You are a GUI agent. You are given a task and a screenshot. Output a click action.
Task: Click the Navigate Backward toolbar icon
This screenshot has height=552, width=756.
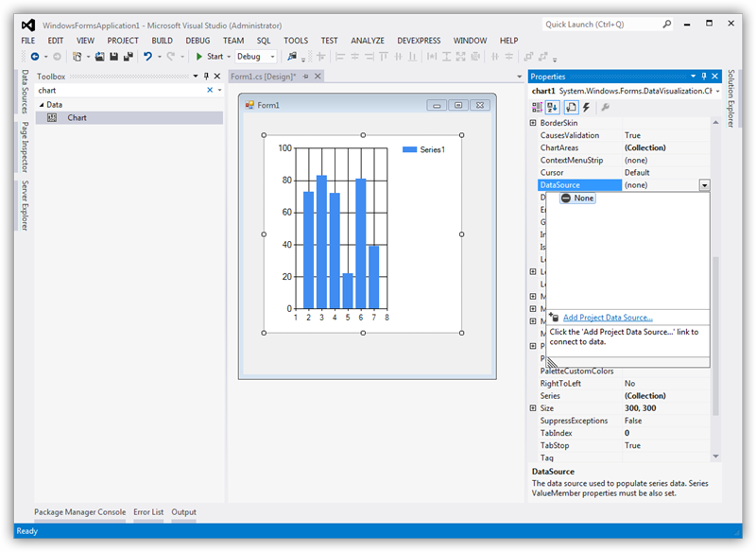35,57
